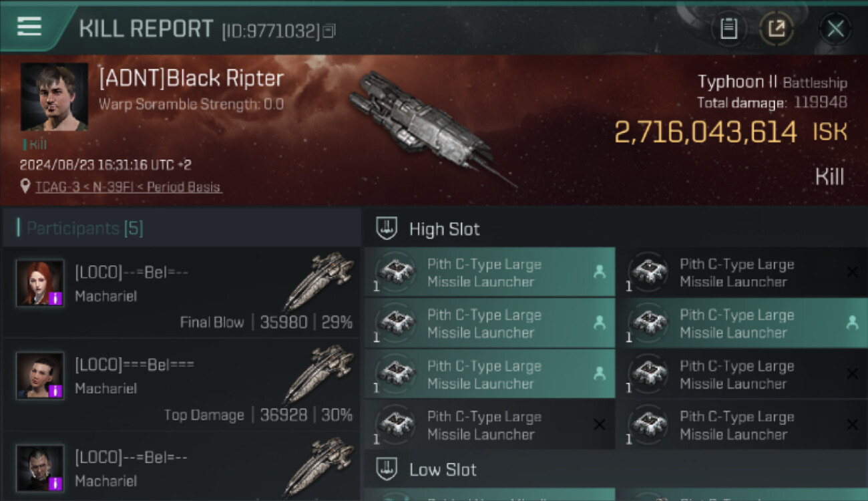The height and width of the screenshot is (501, 868).
Task: Open the hamburger menu in the header
Action: [x=29, y=27]
